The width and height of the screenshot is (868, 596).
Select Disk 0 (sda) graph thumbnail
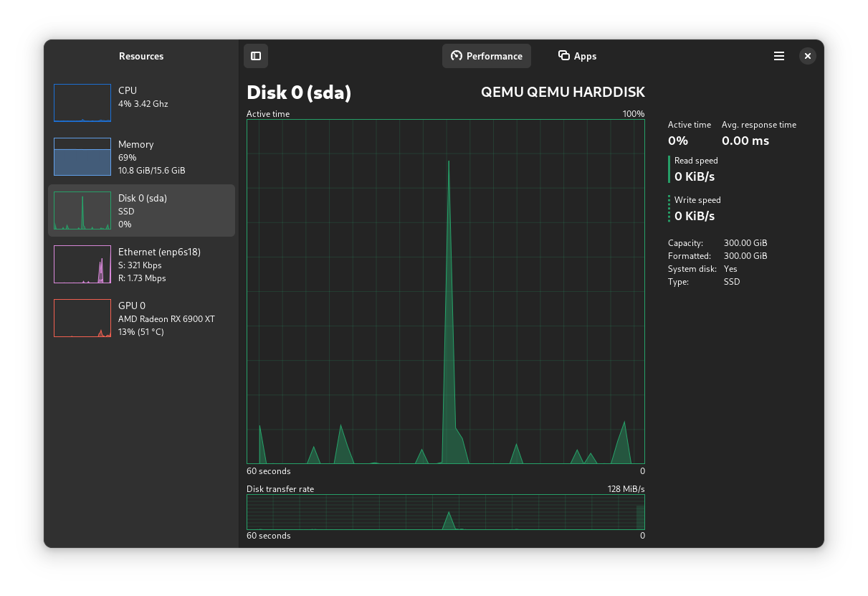coord(82,210)
